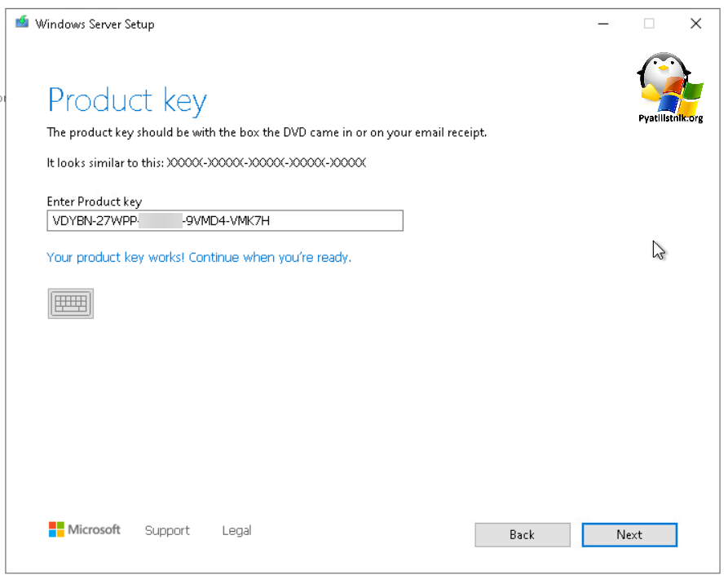Image resolution: width=728 pixels, height=584 pixels.
Task: Click the maximize window button
Action: point(649,24)
